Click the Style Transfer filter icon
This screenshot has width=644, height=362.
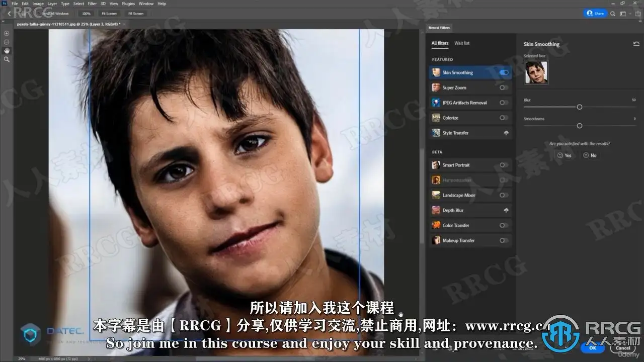point(436,133)
